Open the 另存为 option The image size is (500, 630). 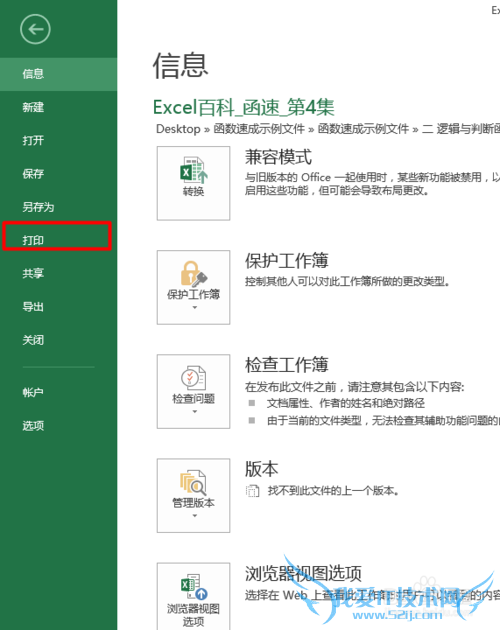[58, 207]
